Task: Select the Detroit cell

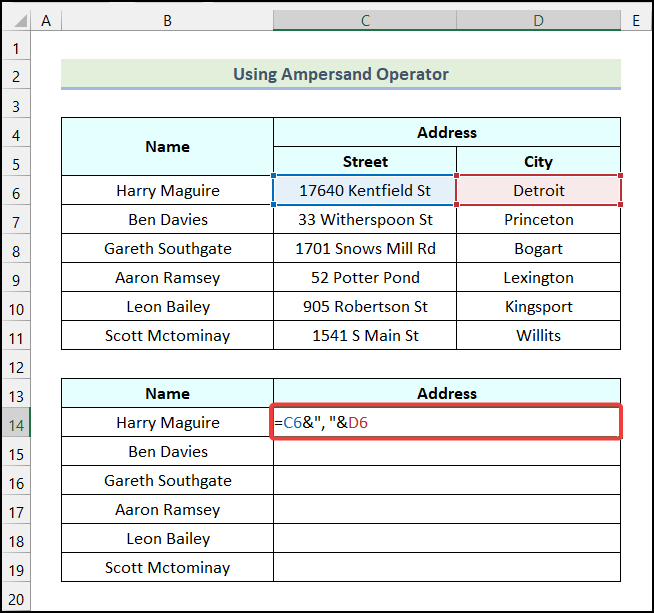Action: [x=538, y=191]
